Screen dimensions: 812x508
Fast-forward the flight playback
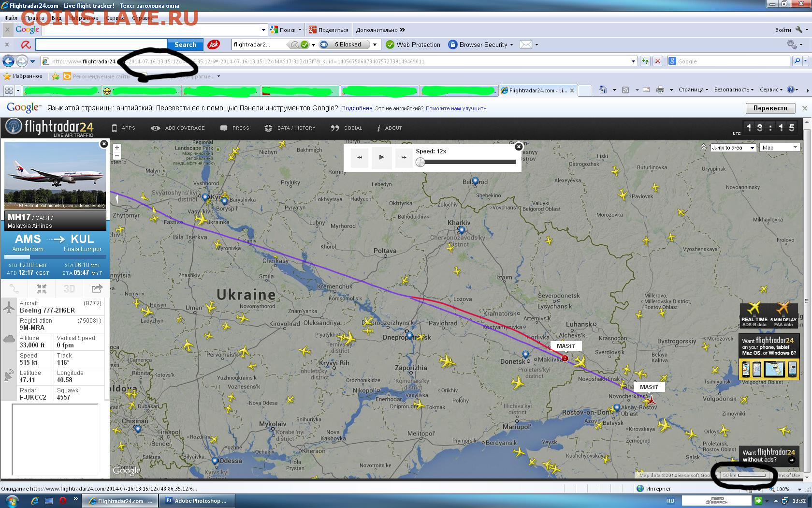tap(404, 157)
